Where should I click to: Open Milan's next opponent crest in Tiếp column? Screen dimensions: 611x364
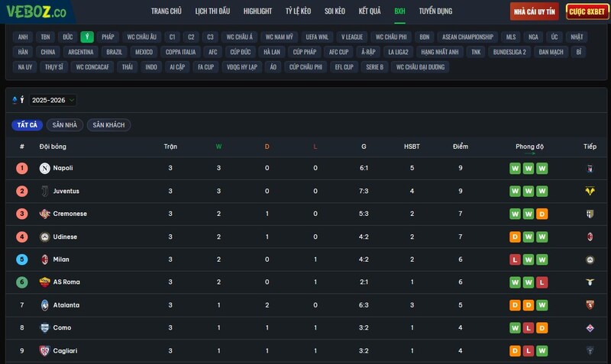590,259
